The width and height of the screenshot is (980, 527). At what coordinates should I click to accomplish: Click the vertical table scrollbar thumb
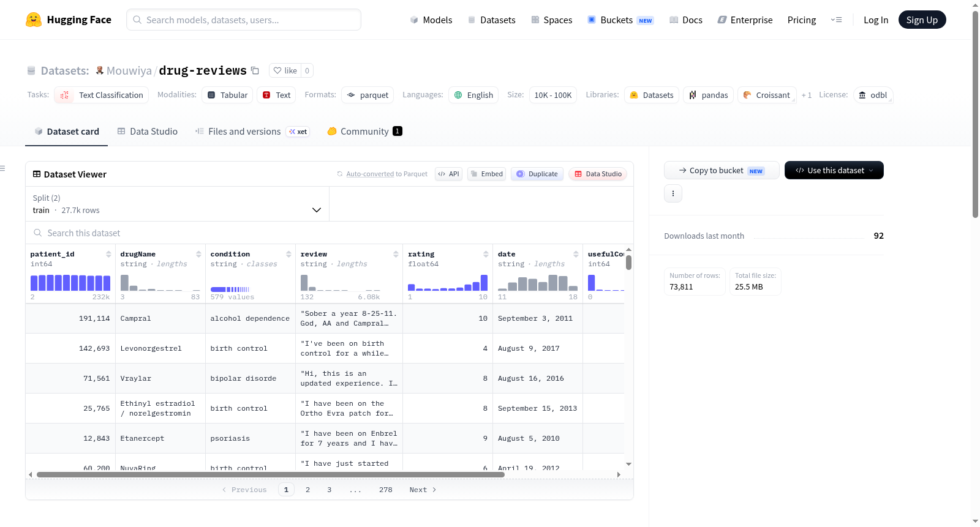[628, 263]
